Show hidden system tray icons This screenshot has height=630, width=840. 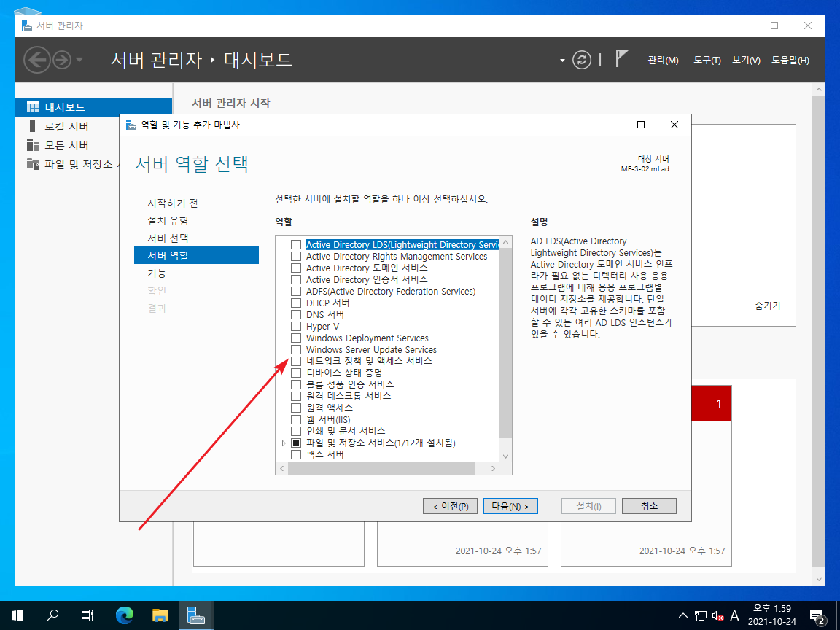tap(683, 615)
